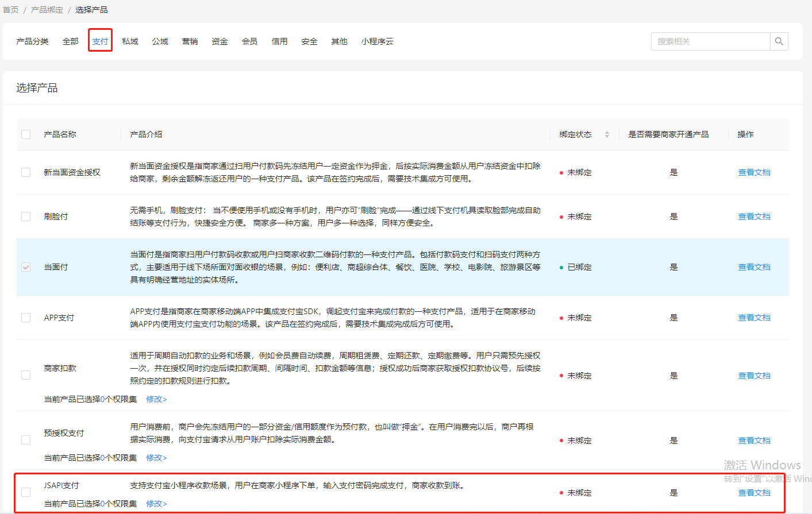The height and width of the screenshot is (514, 812).
Task: Navigate to 产品绑定 breadcrumb link
Action: click(47, 10)
